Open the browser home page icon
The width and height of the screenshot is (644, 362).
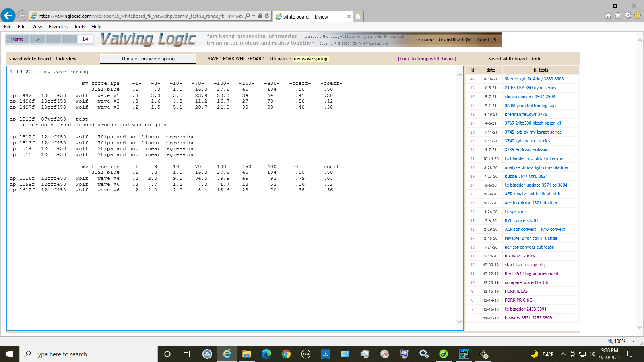608,16
